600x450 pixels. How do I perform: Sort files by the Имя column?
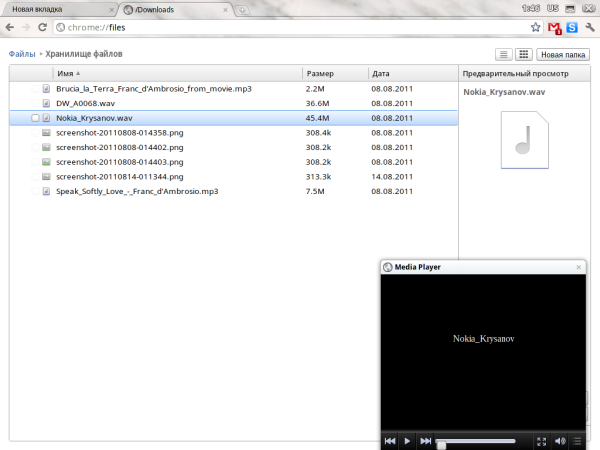178,73
